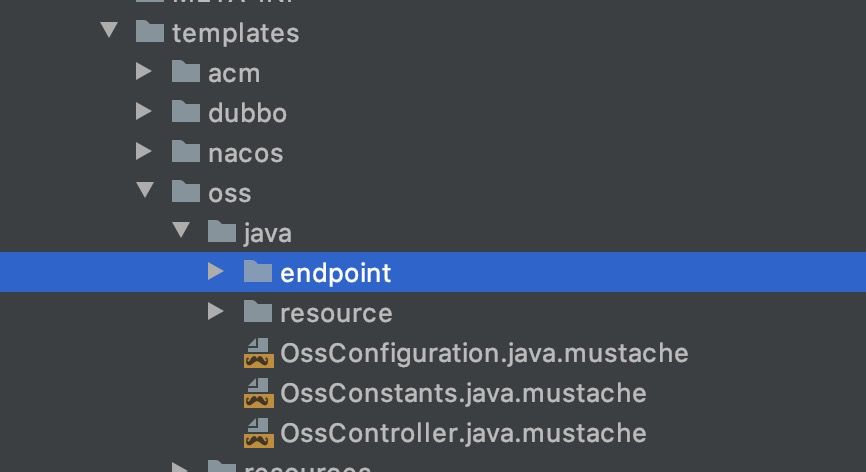Screen dimensions: 866x472
Task: Collapse the templates folder arrow
Action: [x=108, y=32]
